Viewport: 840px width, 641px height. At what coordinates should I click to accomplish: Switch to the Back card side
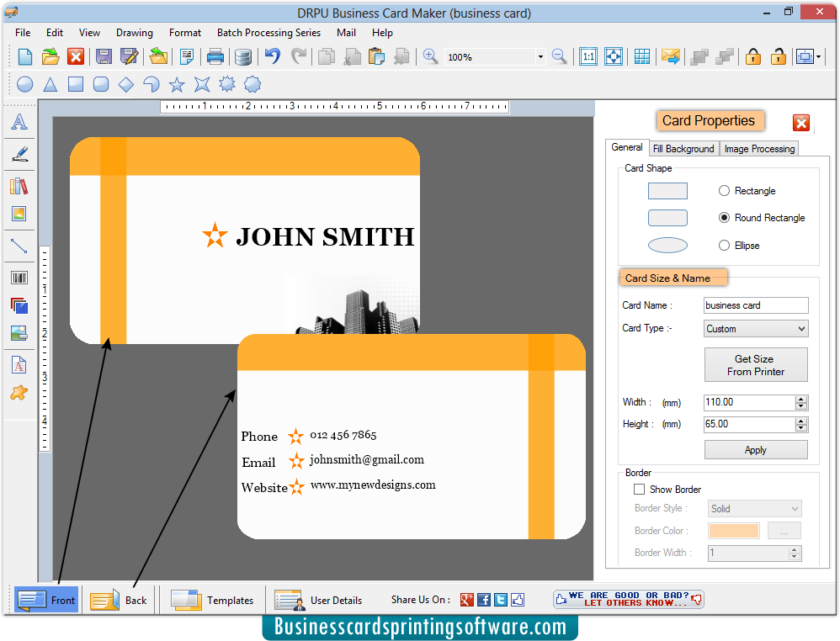coord(119,600)
